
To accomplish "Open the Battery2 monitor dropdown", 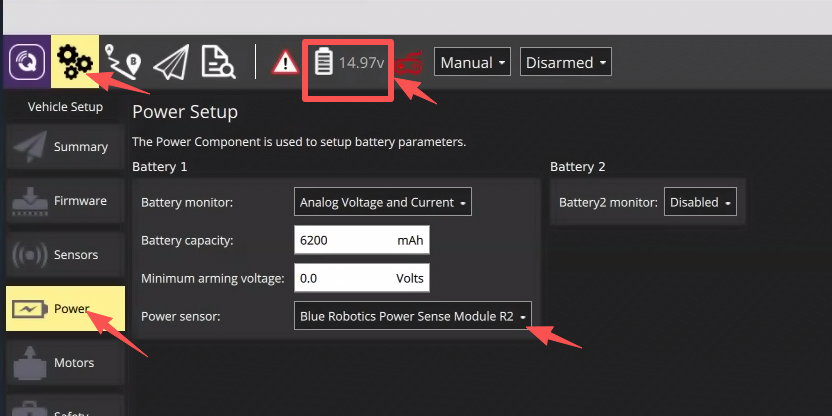I will point(700,202).
